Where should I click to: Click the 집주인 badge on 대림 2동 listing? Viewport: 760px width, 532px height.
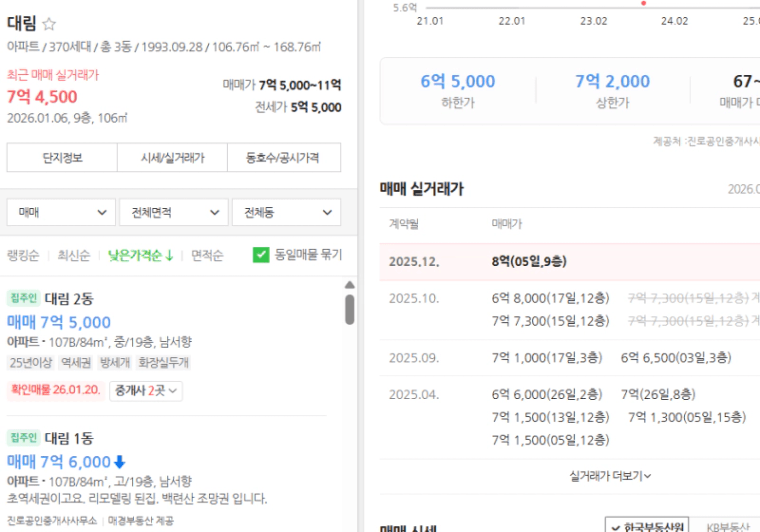pyautogui.click(x=22, y=298)
